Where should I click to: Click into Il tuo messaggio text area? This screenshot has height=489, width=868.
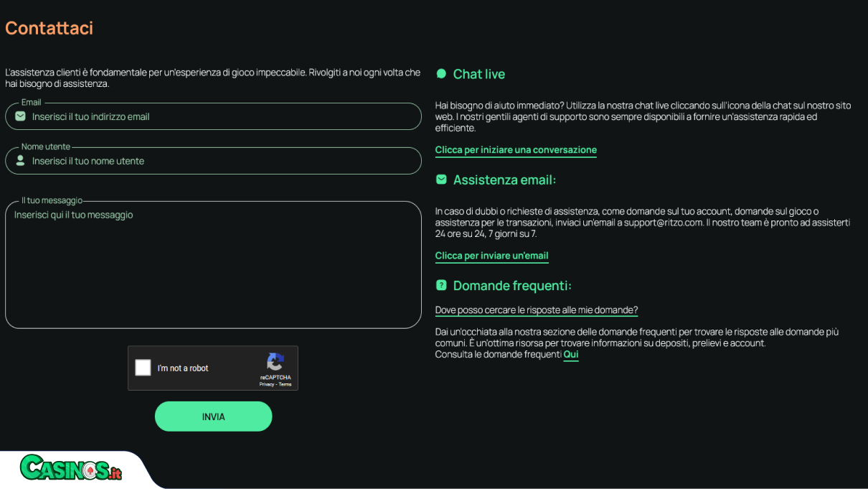coord(213,265)
